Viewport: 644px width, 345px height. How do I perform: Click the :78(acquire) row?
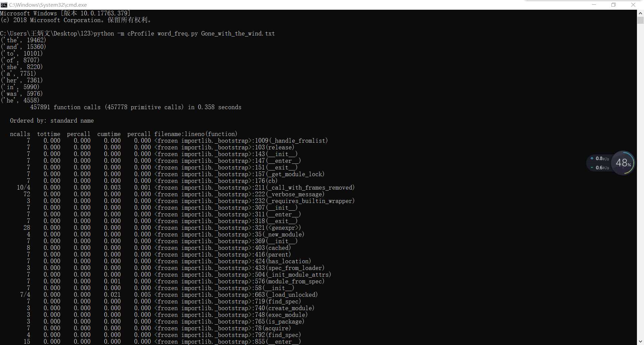(x=159, y=328)
